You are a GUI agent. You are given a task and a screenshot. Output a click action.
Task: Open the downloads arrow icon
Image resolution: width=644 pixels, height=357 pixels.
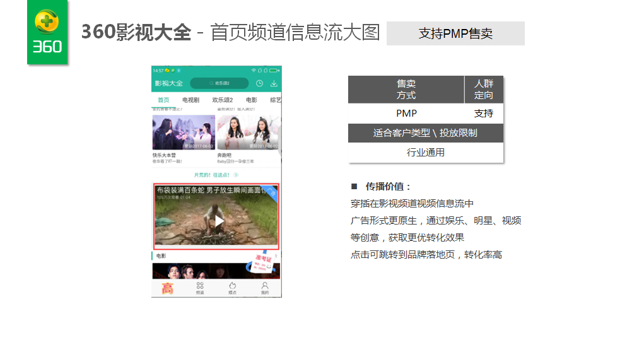pos(274,83)
